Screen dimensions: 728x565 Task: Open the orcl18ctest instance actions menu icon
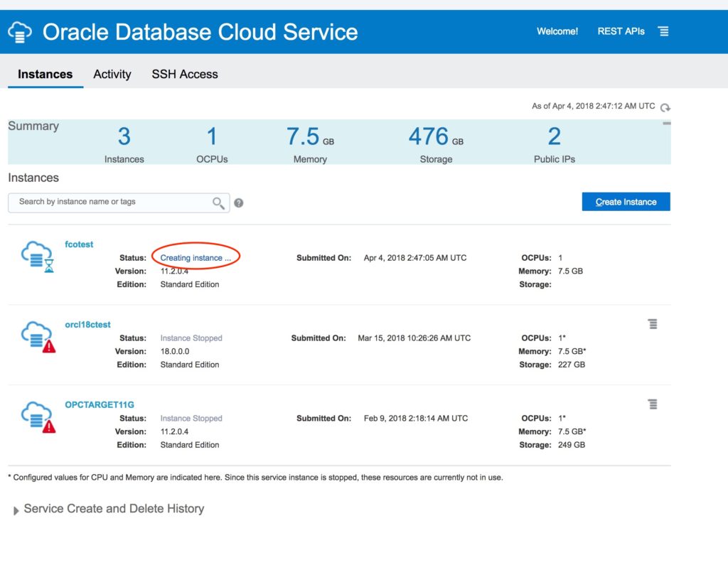click(652, 324)
